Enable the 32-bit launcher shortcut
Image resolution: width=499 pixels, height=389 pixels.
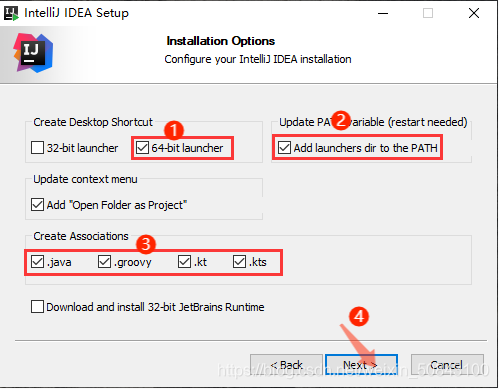coord(37,147)
